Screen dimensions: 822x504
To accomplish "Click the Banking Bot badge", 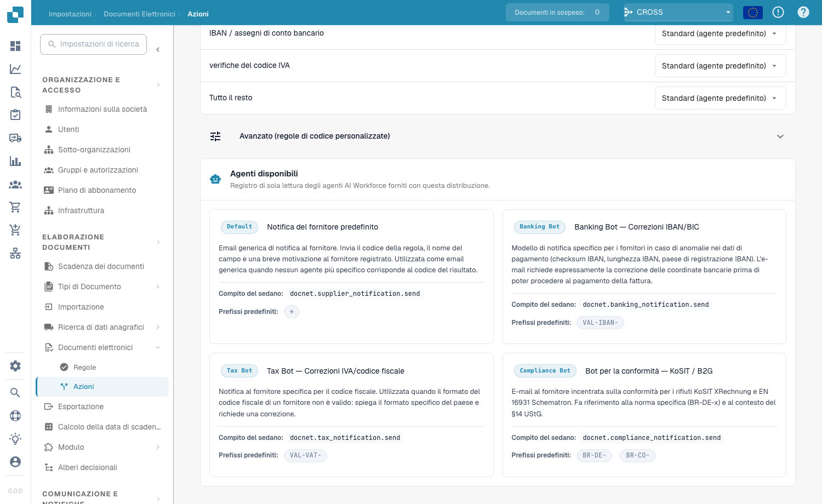I will click(x=540, y=227).
